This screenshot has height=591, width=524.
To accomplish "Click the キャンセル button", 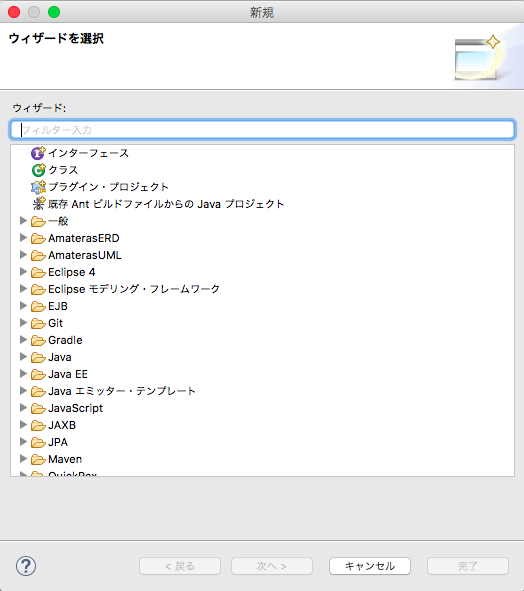I will (370, 566).
